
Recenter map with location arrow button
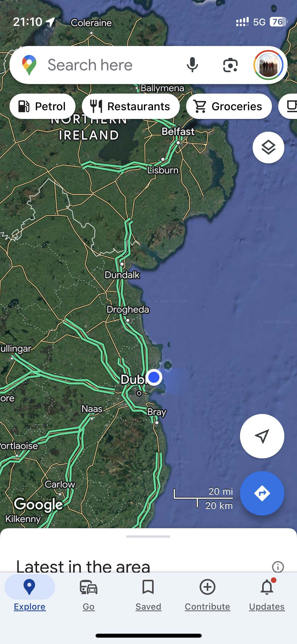[x=262, y=436]
